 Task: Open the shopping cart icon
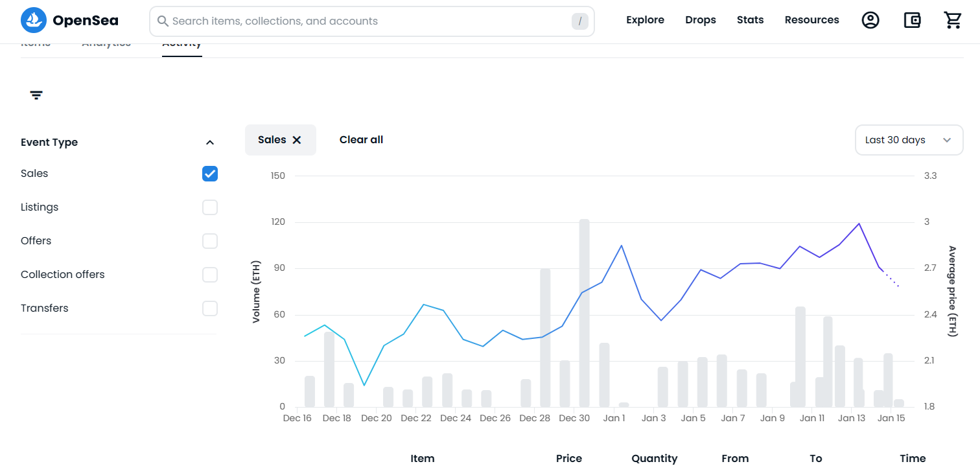(x=953, y=21)
